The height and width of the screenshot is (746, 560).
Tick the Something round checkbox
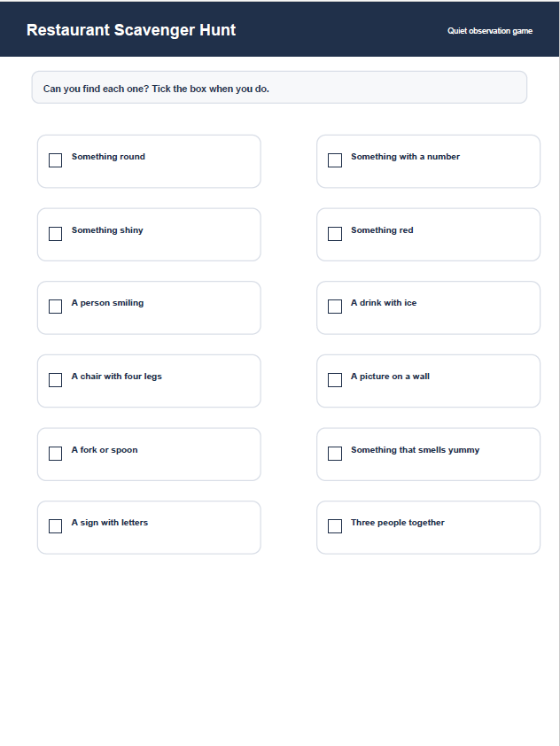click(x=55, y=160)
